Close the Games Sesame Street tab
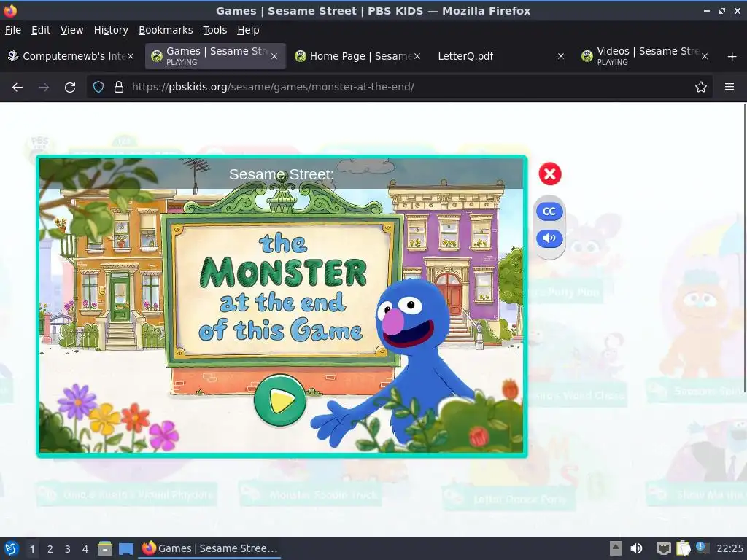The image size is (747, 560). 274,56
